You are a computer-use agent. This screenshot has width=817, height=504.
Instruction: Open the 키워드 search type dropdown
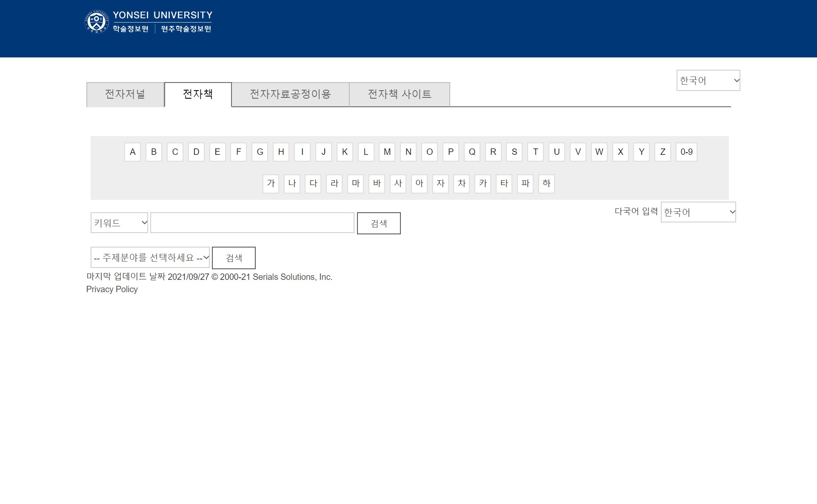click(119, 223)
